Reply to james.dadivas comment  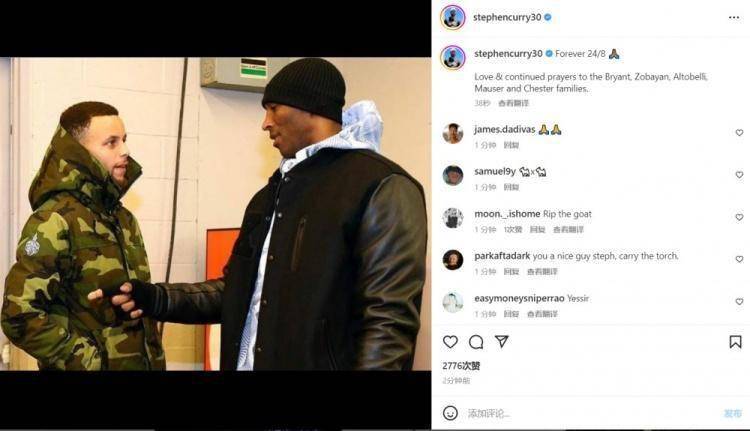(511, 145)
